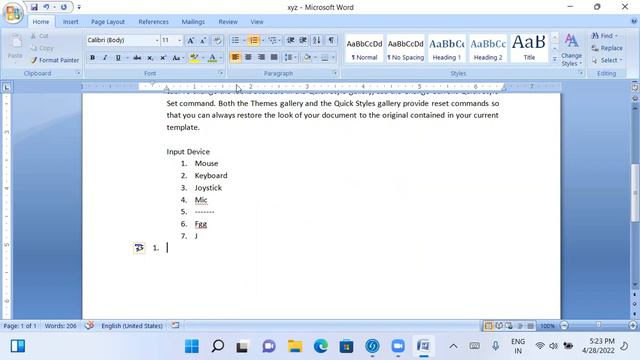Click the bullets list icon
The image size is (640, 360).
[236, 40]
